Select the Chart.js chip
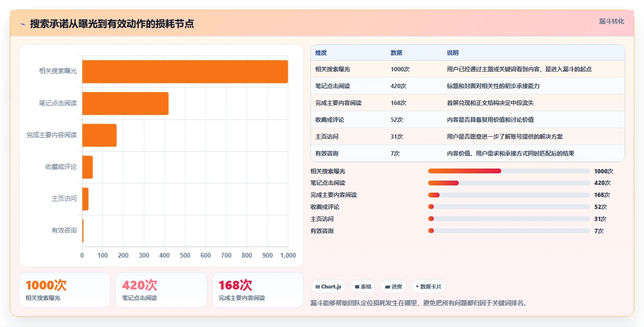 (x=328, y=287)
